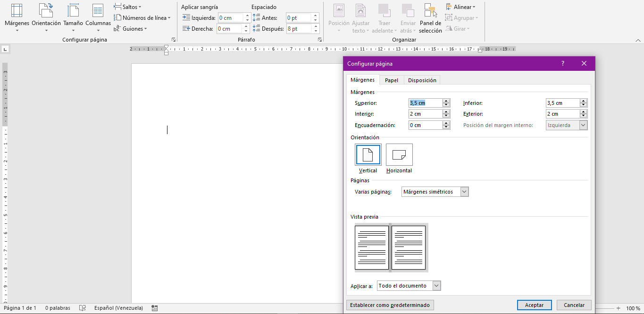Screen dimensions: 644x314
Task: Click the Interior margin field
Action: point(426,114)
